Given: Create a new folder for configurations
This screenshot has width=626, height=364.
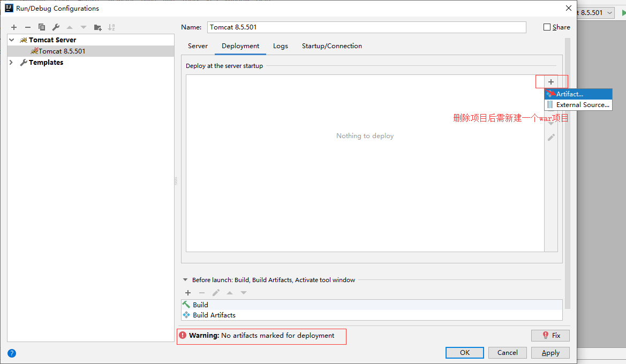Looking at the screenshot, I should [x=97, y=27].
